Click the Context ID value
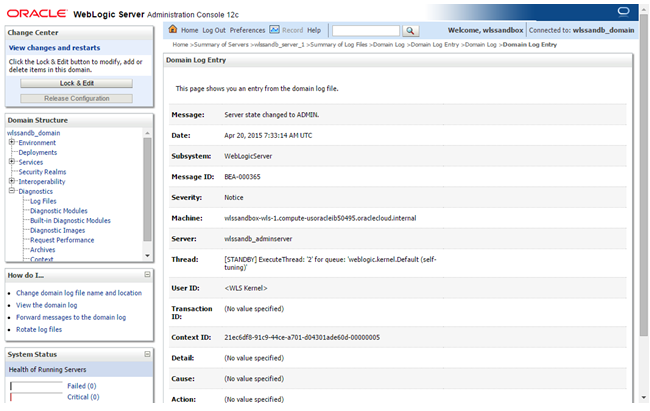 tap(302, 338)
